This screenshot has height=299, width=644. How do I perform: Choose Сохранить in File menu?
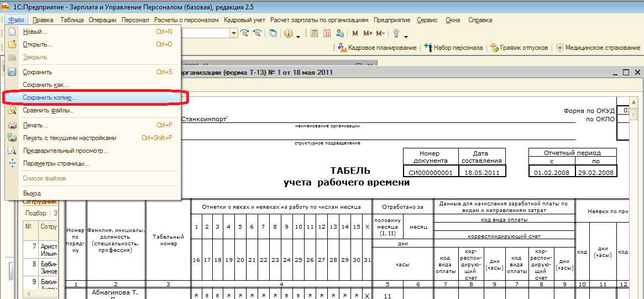click(93, 72)
